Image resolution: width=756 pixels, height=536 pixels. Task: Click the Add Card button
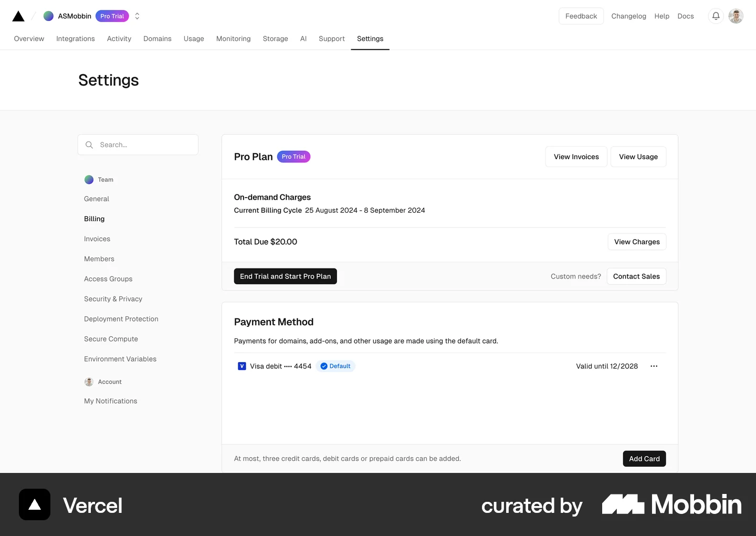click(x=644, y=459)
